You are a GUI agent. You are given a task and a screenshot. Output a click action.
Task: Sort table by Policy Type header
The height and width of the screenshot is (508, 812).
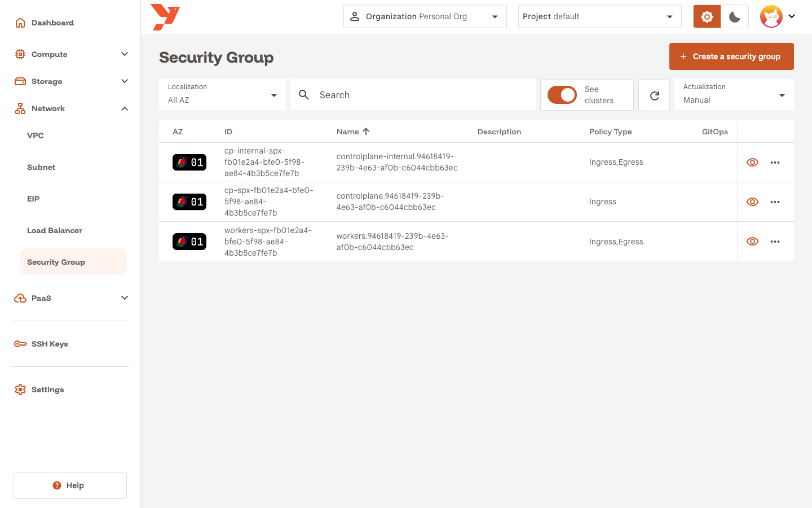click(x=611, y=132)
